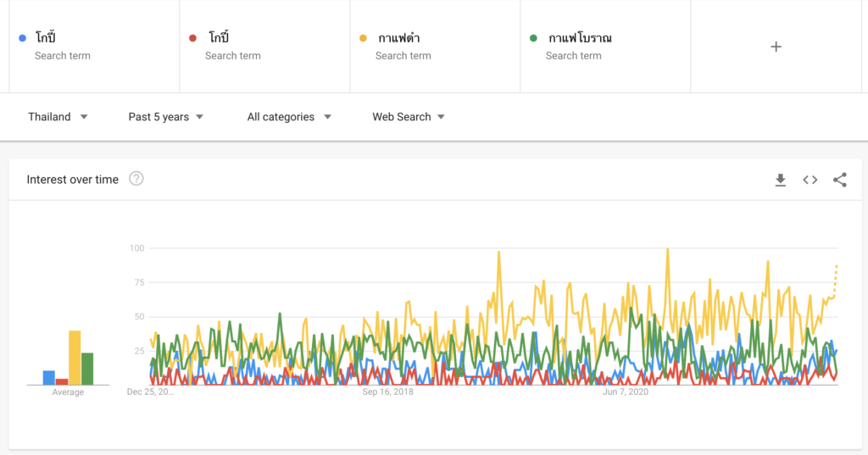Click the red dot of second term
The width and height of the screenshot is (868, 455).
click(x=192, y=38)
